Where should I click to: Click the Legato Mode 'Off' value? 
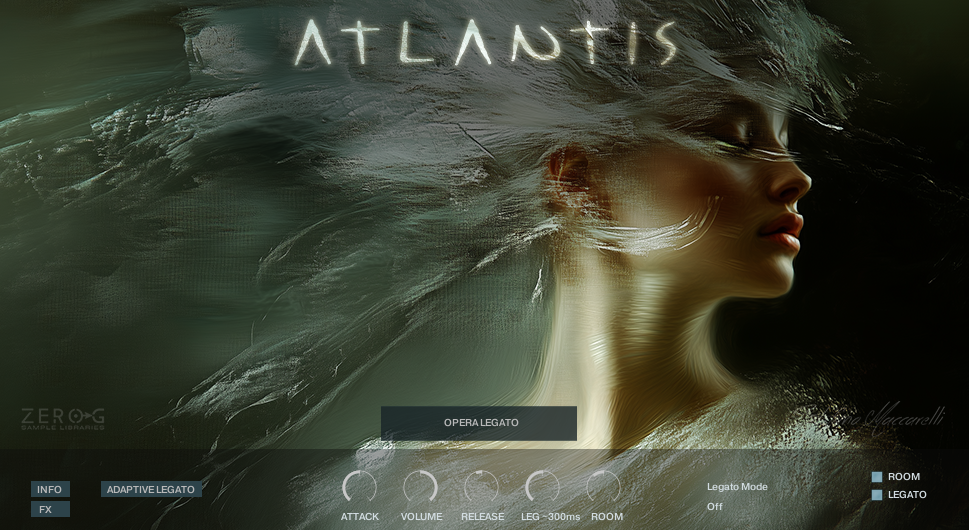pos(715,507)
